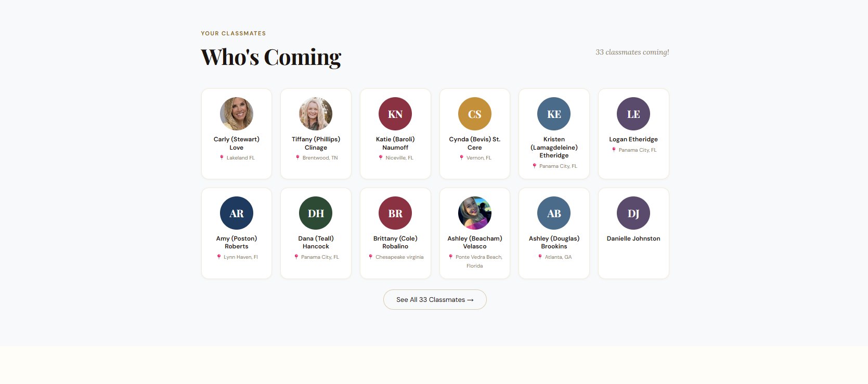This screenshot has width=868, height=384.
Task: Select the name Kristen (Lamagdeleine) Etheridge
Action: (554, 148)
